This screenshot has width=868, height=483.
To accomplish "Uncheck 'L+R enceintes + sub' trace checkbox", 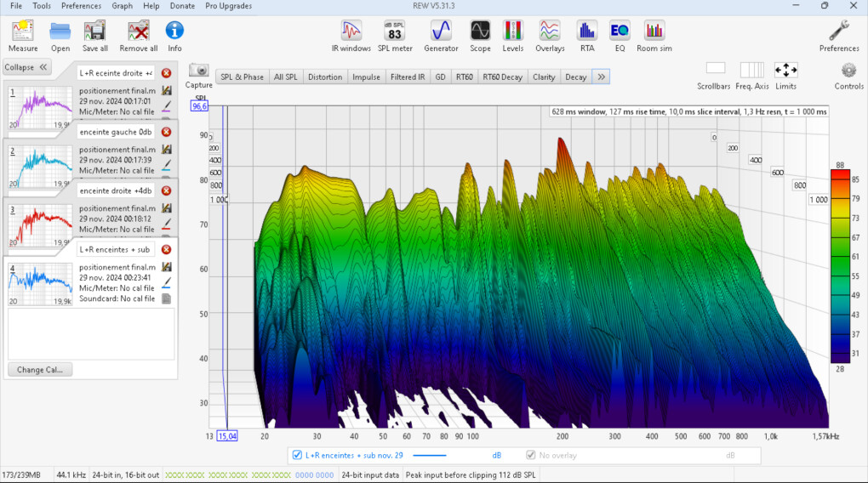I will pyautogui.click(x=297, y=455).
